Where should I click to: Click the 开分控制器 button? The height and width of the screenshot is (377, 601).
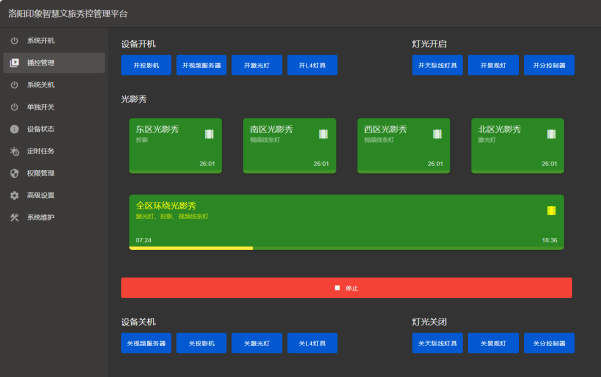(x=549, y=65)
